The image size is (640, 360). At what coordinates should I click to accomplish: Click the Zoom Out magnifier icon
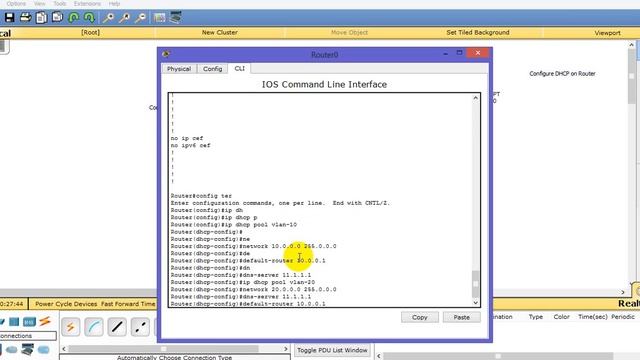[140, 18]
